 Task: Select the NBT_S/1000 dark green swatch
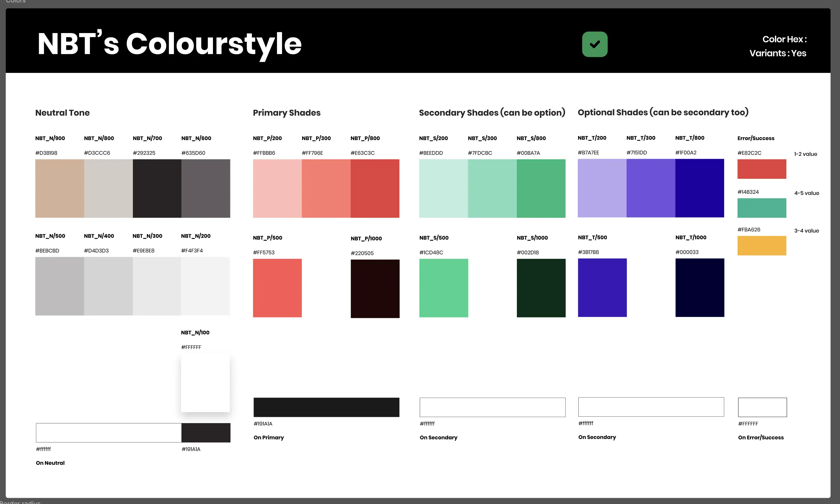tap(541, 288)
